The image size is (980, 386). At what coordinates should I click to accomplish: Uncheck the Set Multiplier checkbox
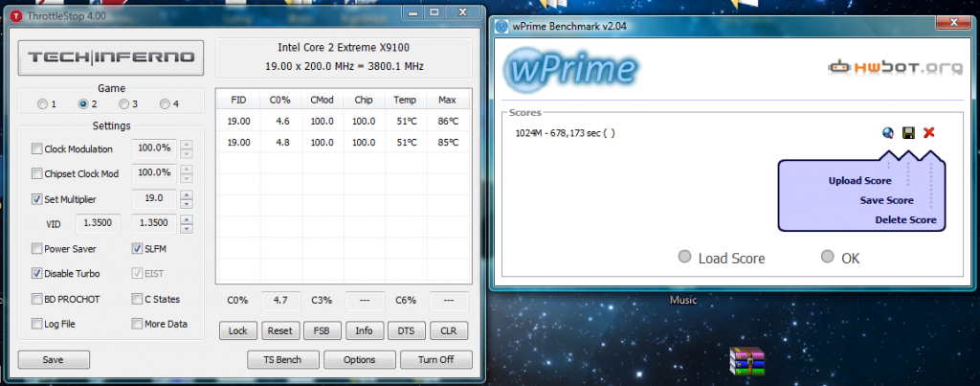(x=37, y=199)
